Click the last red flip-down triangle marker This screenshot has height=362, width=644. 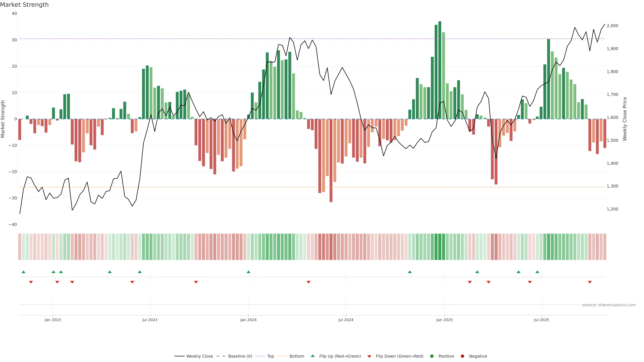[x=590, y=282]
